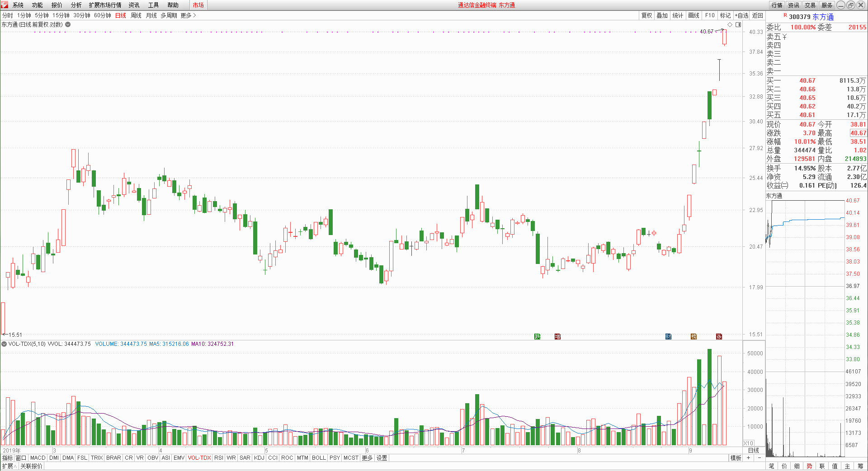Click the 东方通 stock name link

pyautogui.click(x=823, y=17)
